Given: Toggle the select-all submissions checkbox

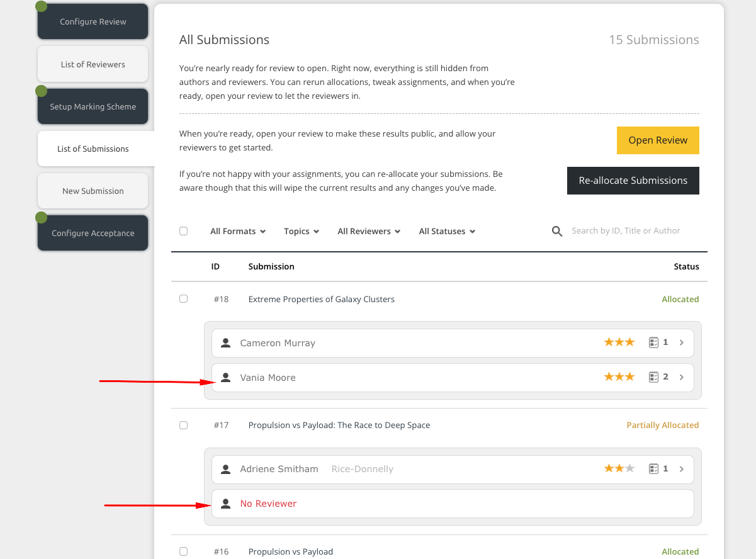Looking at the screenshot, I should click(183, 231).
